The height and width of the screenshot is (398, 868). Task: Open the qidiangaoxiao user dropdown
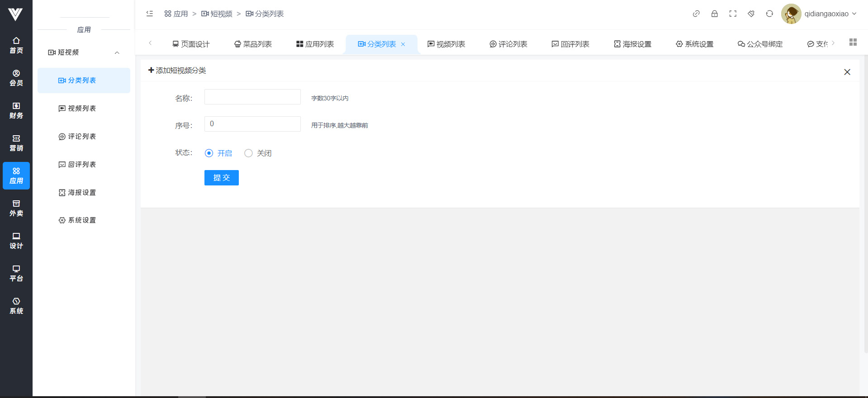(819, 14)
